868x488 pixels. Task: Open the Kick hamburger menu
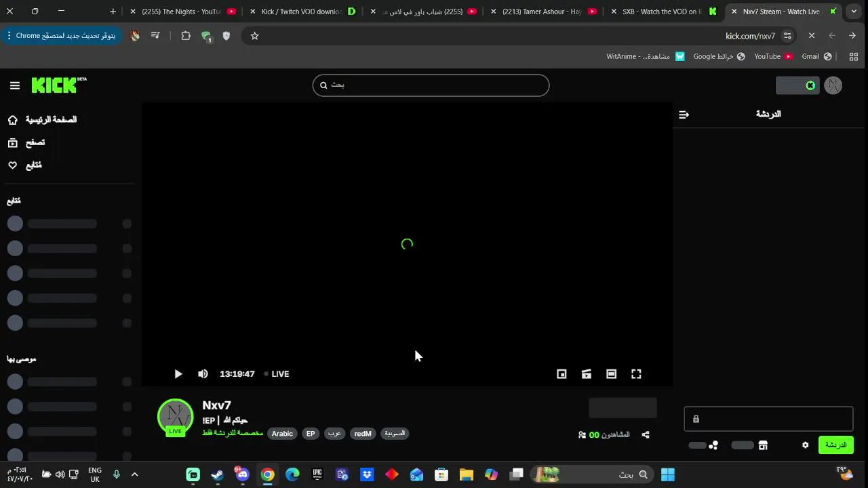(15, 85)
